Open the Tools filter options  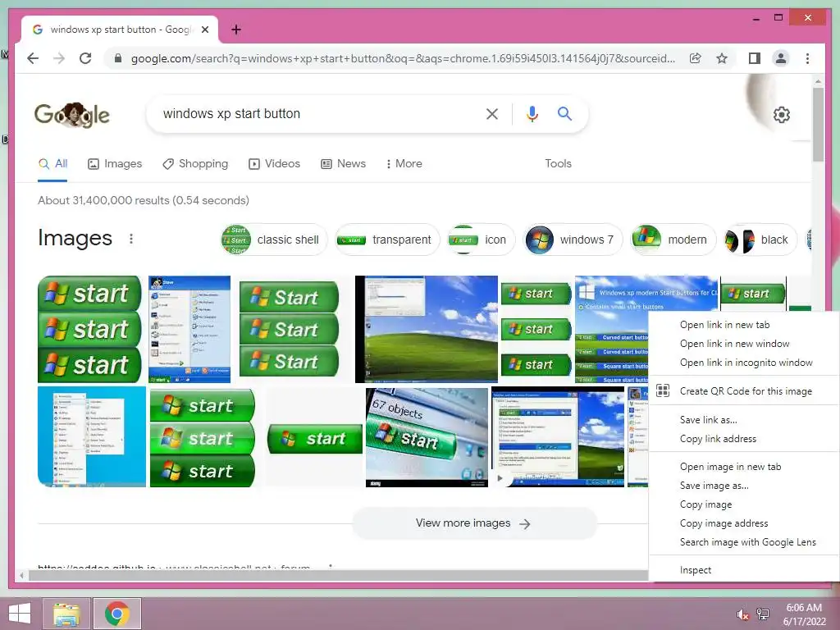(x=558, y=164)
